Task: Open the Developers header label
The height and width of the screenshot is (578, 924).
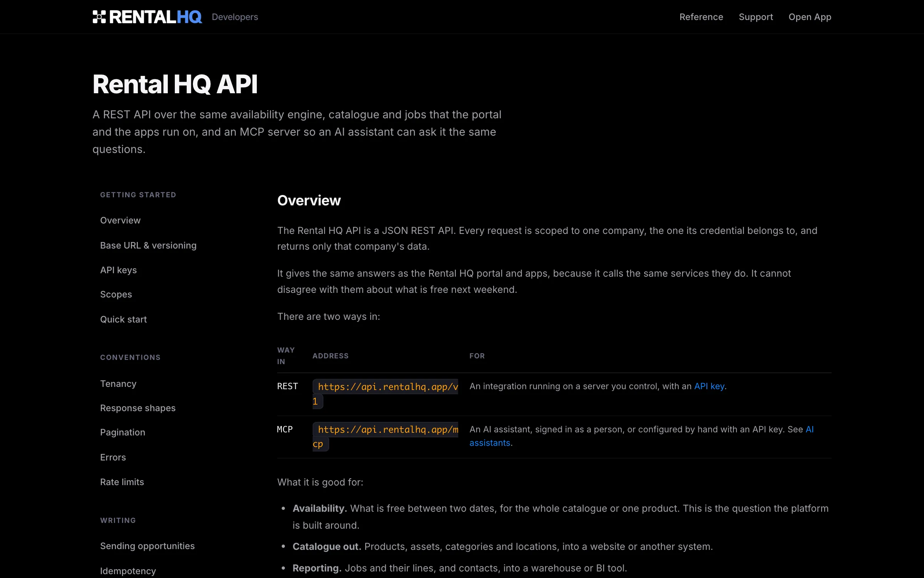Action: coord(235,17)
